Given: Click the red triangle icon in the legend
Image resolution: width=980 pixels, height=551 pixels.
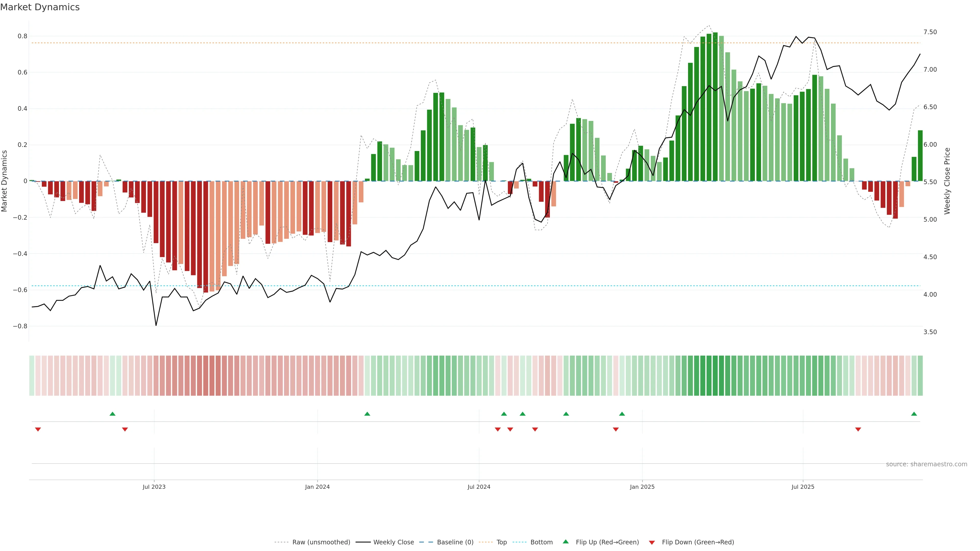Looking at the screenshot, I should pos(652,542).
